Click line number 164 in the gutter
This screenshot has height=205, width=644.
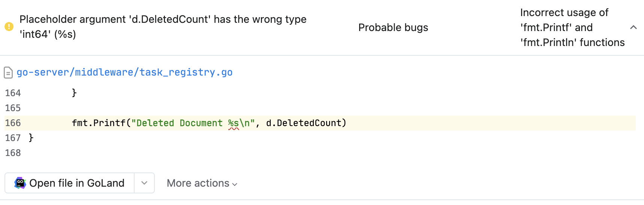click(x=13, y=93)
